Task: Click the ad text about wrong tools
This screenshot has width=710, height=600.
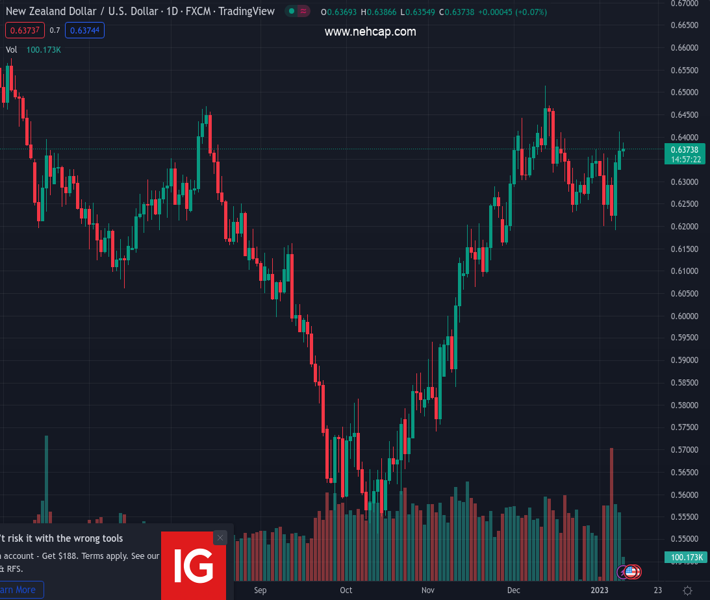Action: [x=61, y=538]
